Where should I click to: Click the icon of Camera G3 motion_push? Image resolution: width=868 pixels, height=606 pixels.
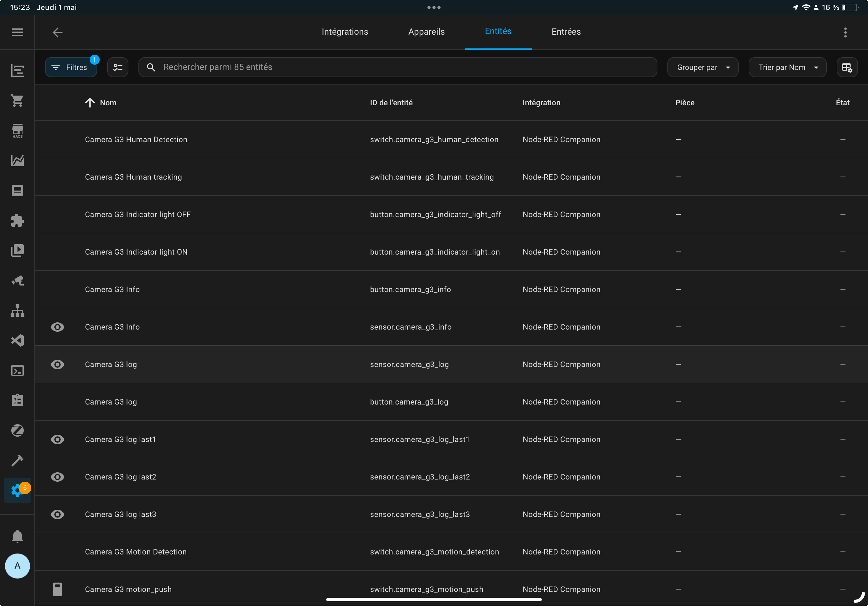pyautogui.click(x=57, y=589)
